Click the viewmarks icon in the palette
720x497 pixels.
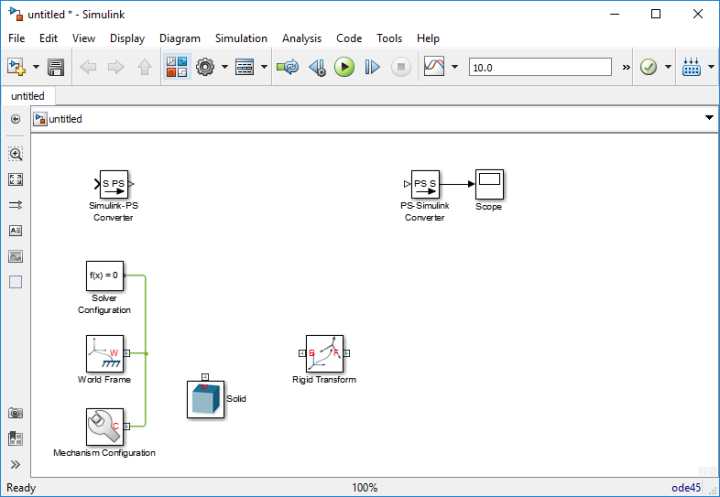click(16, 438)
